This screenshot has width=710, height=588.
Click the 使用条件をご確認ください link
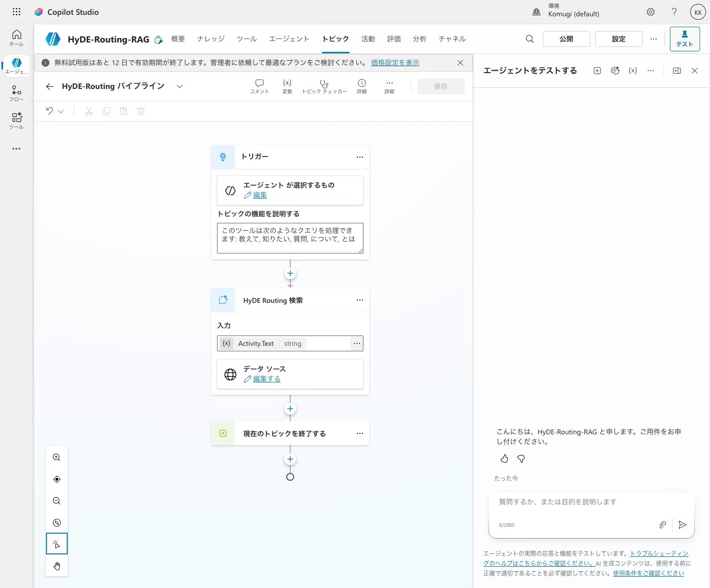point(649,573)
